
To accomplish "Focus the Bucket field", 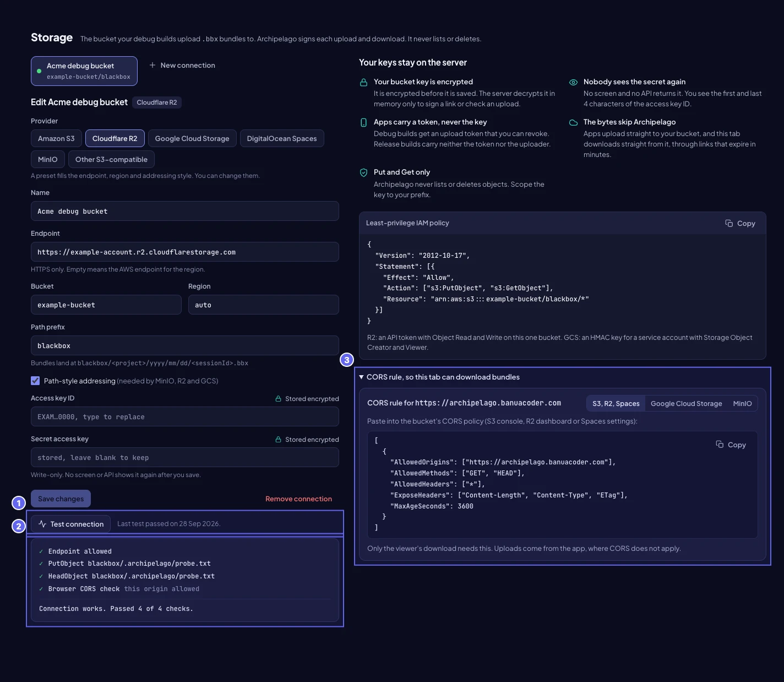I will pyautogui.click(x=106, y=305).
